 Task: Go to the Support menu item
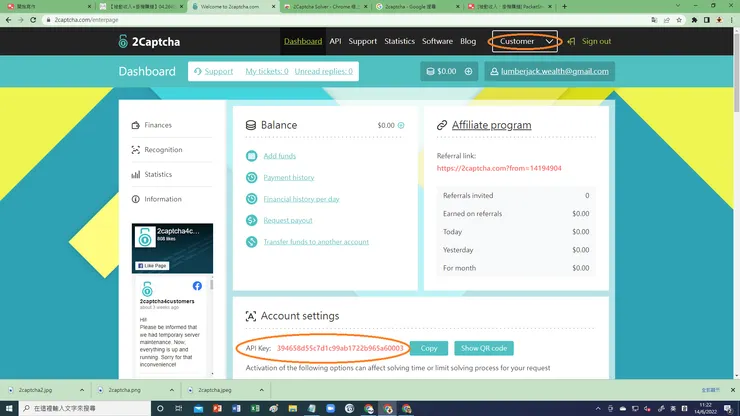[362, 41]
